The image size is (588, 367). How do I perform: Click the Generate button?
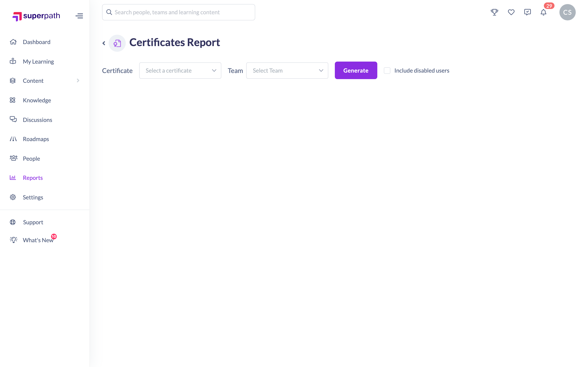tap(356, 70)
